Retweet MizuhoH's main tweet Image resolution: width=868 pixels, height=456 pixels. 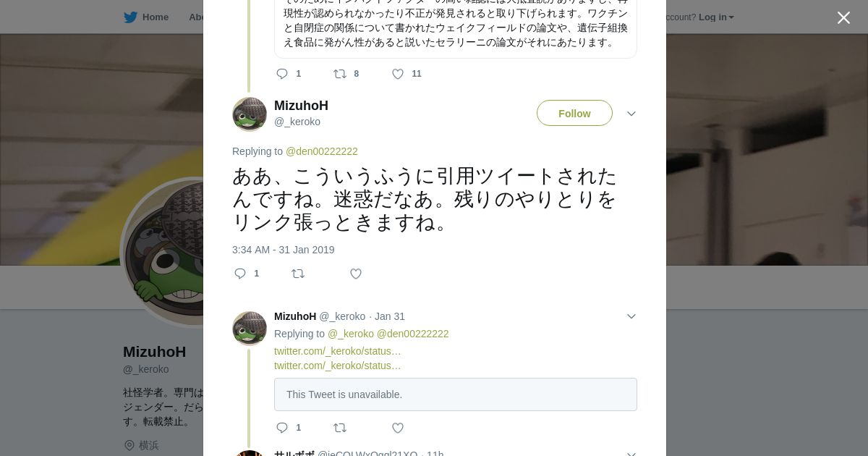tap(298, 274)
